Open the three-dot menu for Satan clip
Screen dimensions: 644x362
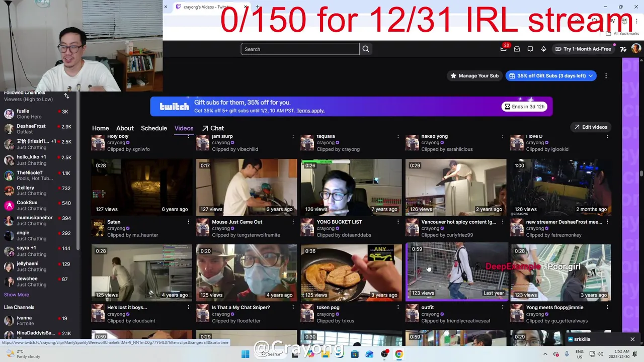(188, 222)
